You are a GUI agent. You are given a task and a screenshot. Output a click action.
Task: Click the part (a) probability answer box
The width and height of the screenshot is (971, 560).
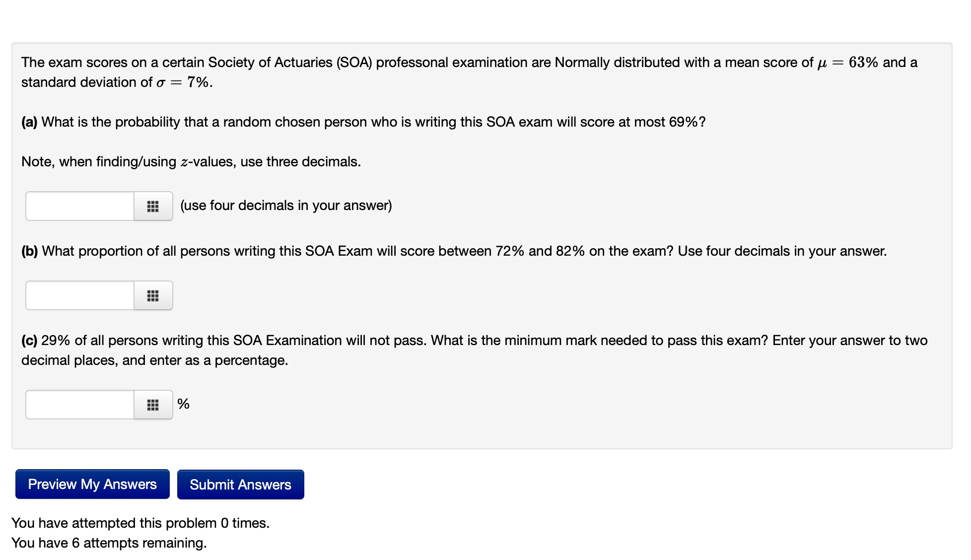coord(80,206)
